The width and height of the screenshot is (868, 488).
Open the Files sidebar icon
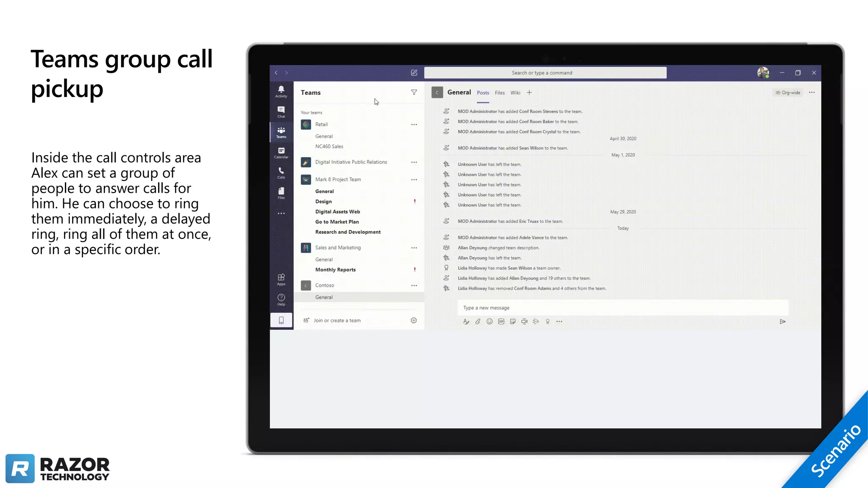pos(281,193)
